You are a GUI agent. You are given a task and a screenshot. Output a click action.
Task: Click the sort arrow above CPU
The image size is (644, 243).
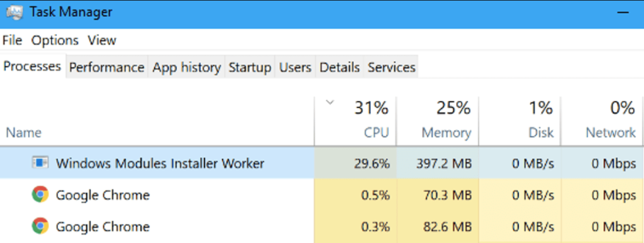click(329, 103)
